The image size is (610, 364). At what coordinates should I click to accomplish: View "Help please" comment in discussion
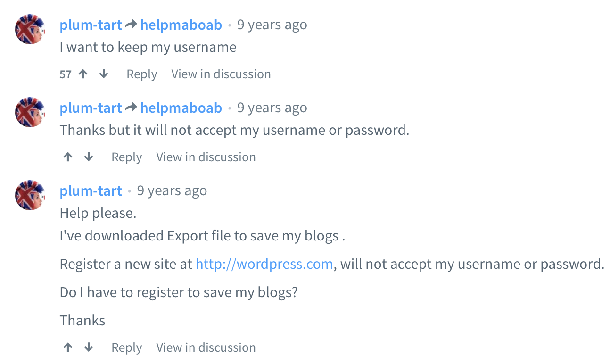tap(206, 347)
